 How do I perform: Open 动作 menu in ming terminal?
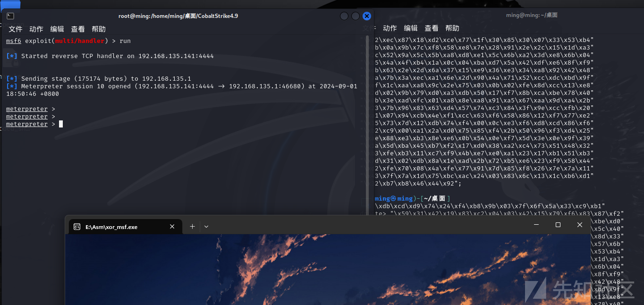pyautogui.click(x=390, y=28)
